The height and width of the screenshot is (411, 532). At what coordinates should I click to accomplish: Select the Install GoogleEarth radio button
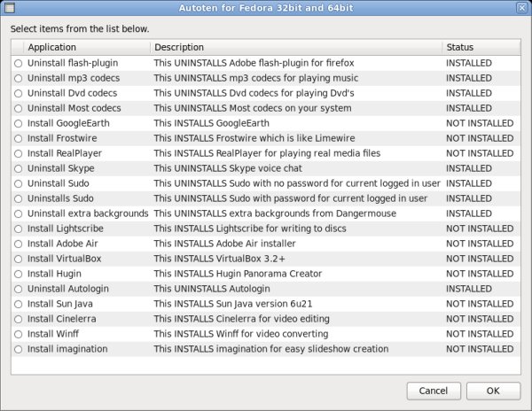coord(18,123)
